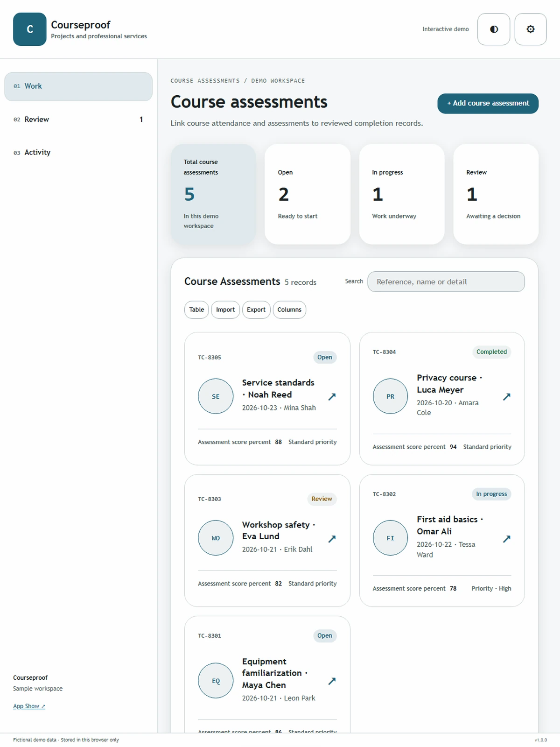560x747 pixels.
Task: Click the FI avatar circle
Action: pyautogui.click(x=391, y=538)
